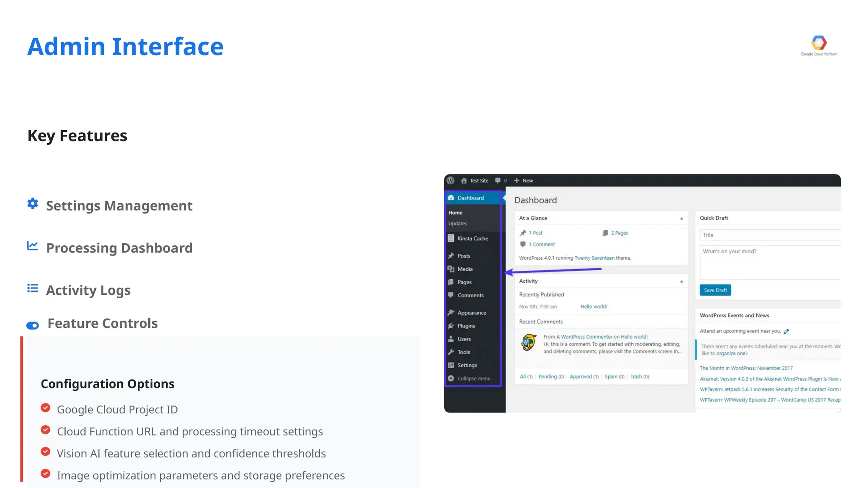Viewport: 868px width, 488px height.
Task: Click checkmark beside Vision AI feature selection
Action: tap(45, 452)
